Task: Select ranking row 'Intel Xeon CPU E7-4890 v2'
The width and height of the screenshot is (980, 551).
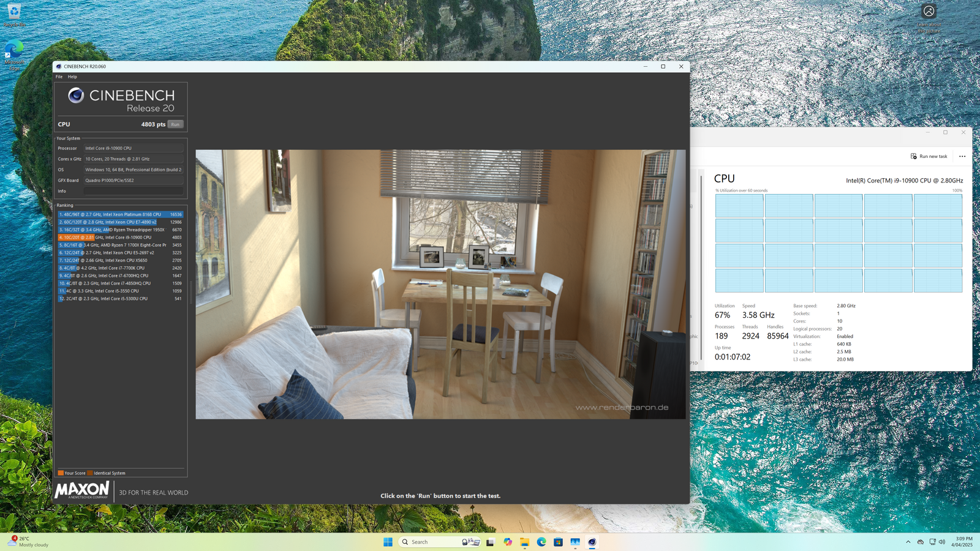Action: coord(121,222)
